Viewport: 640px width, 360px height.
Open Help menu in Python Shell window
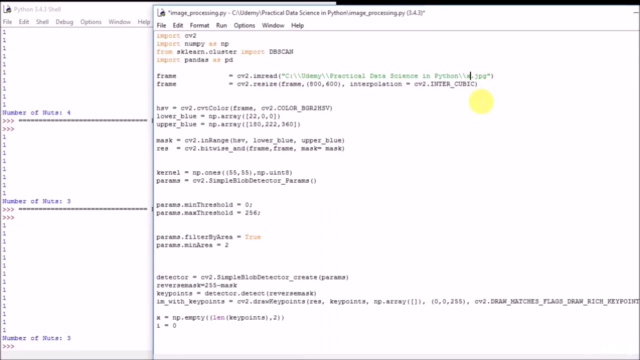point(143,22)
